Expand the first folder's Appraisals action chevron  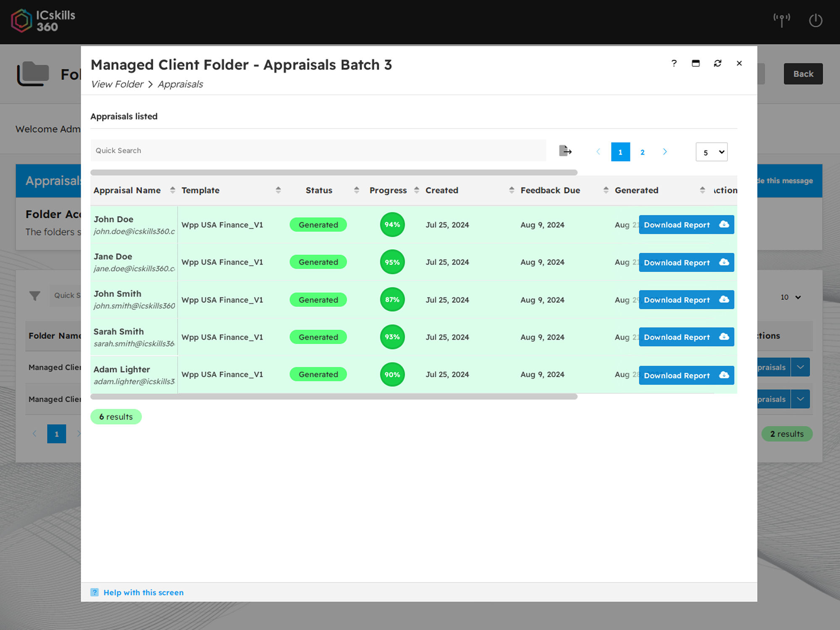tap(800, 367)
